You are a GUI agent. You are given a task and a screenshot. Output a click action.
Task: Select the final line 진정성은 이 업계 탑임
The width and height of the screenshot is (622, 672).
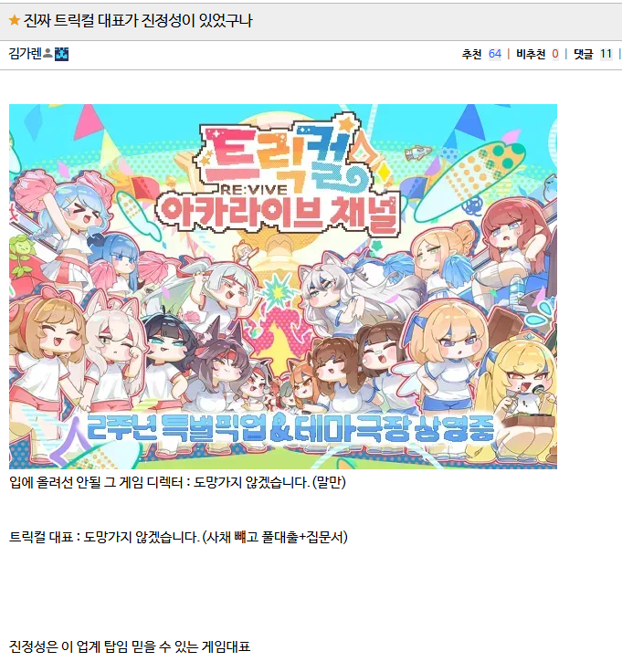pos(130,646)
